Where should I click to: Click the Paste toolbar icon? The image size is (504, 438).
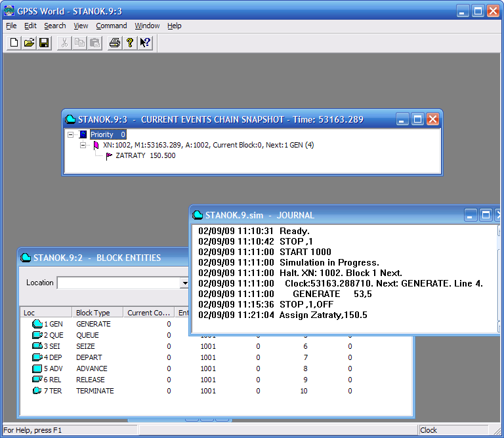94,43
